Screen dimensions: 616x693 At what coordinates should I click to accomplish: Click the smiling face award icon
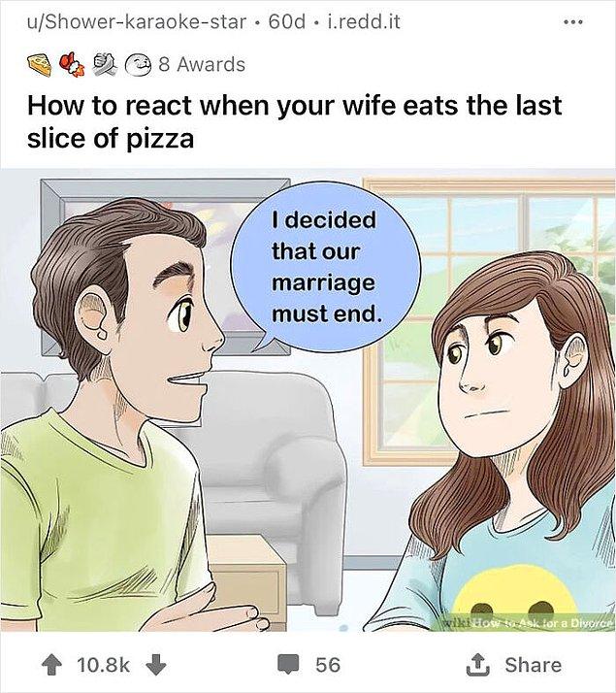(139, 64)
